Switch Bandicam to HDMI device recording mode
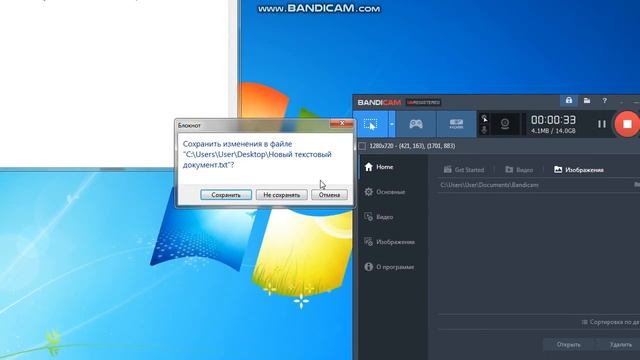 [456, 124]
